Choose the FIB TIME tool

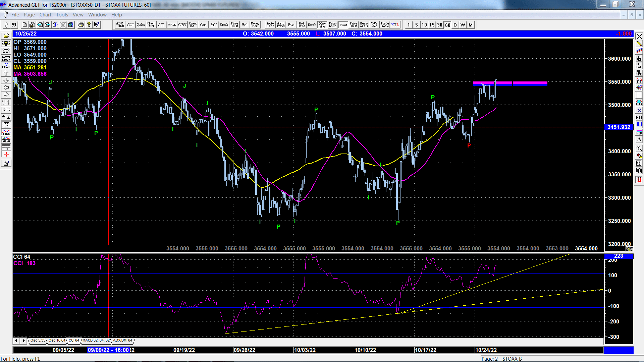click(x=639, y=73)
